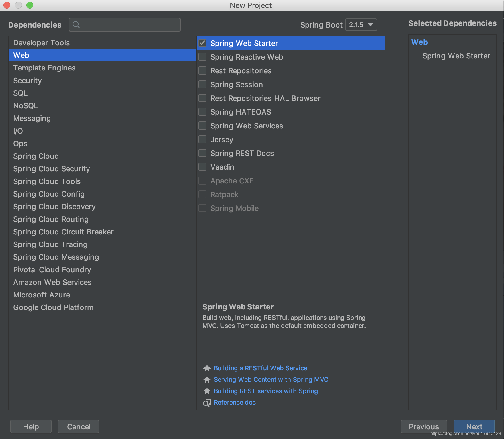This screenshot has height=439, width=504.
Task: Open Building REST services with Spring link
Action: click(266, 391)
